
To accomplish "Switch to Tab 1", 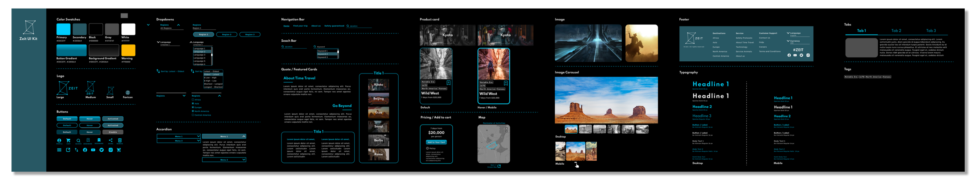I will (x=861, y=31).
